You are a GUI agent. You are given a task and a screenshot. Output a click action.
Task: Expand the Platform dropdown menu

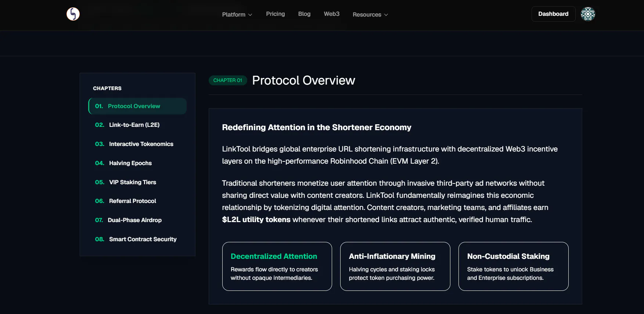pos(237,14)
